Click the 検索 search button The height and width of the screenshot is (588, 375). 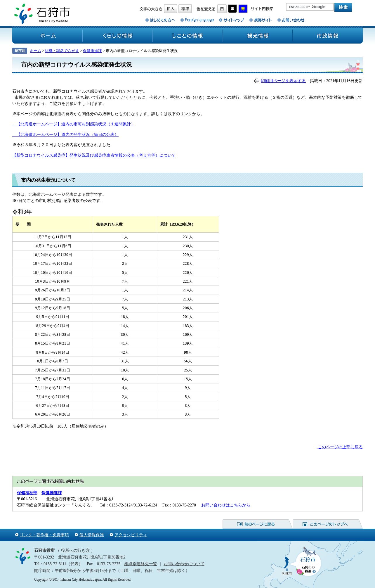point(343,7)
